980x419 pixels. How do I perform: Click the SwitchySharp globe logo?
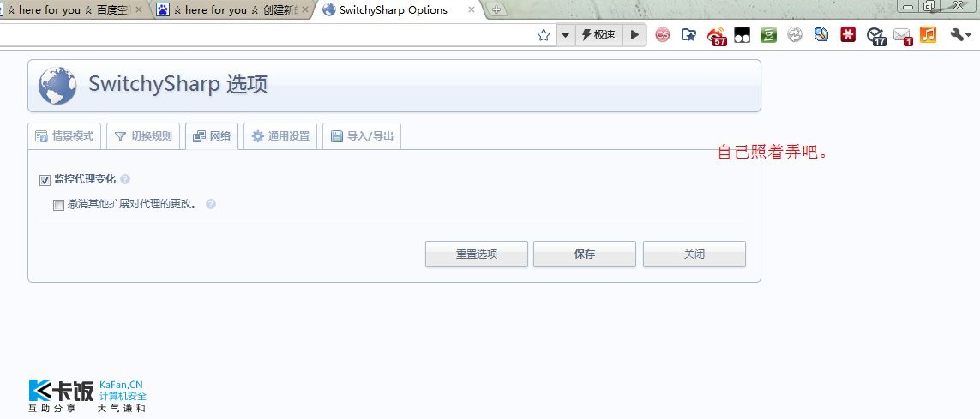(57, 86)
